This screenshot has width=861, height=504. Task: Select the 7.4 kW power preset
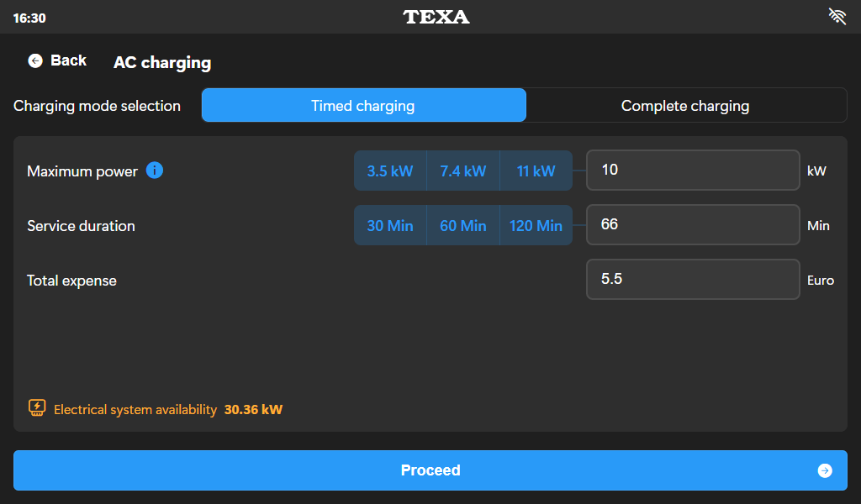[462, 170]
